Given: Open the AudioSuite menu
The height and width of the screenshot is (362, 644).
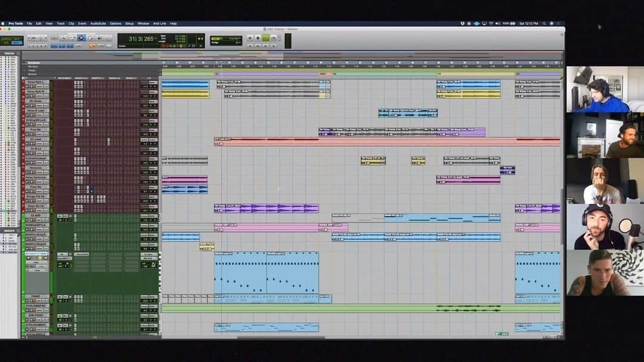Looking at the screenshot, I should 98,23.
